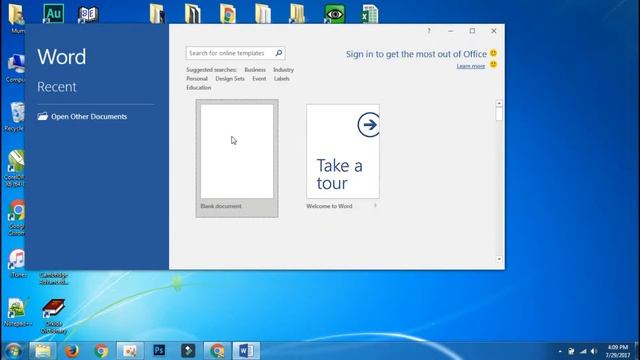Select the Take a tour template thumbnail
Viewport: 640px width, 360px height.
[x=343, y=151]
